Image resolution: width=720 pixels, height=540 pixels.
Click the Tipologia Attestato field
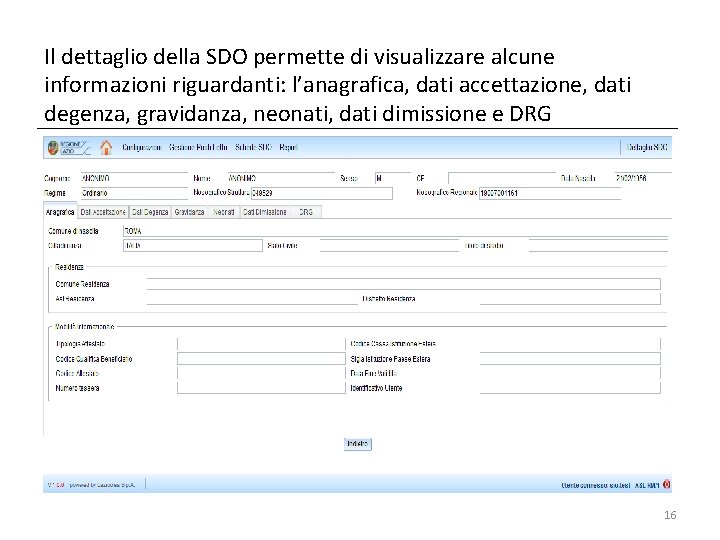261,344
